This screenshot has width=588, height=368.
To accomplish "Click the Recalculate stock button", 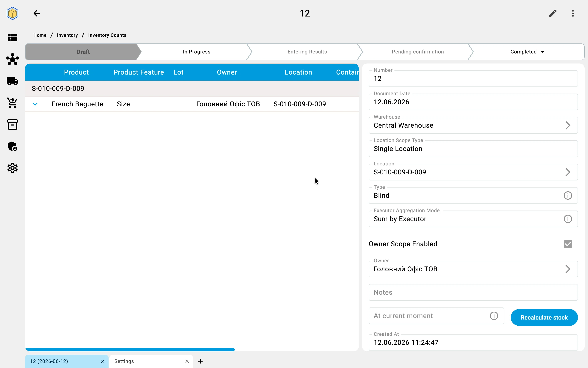I will [x=544, y=317].
